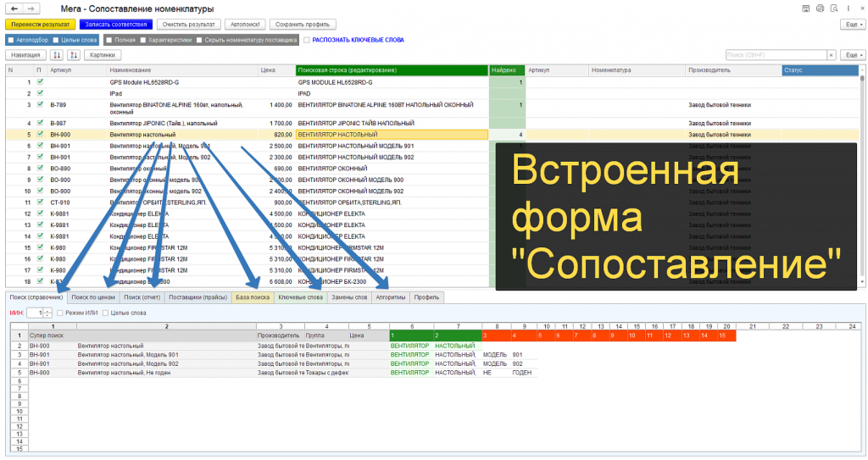Switch to Поиск (справочник) tab
Screen dimensions: 868x460
point(36,297)
